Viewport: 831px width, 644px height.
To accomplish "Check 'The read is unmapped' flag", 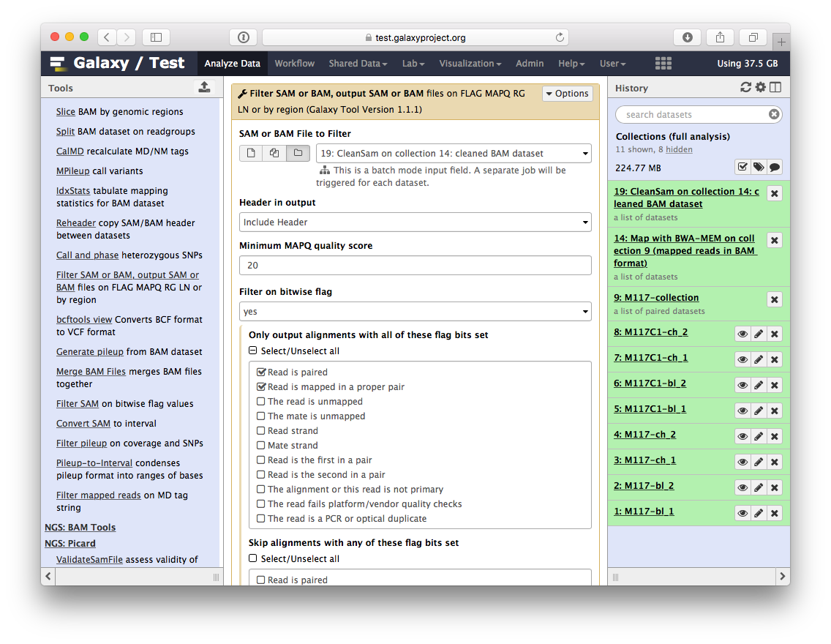I will click(x=260, y=401).
